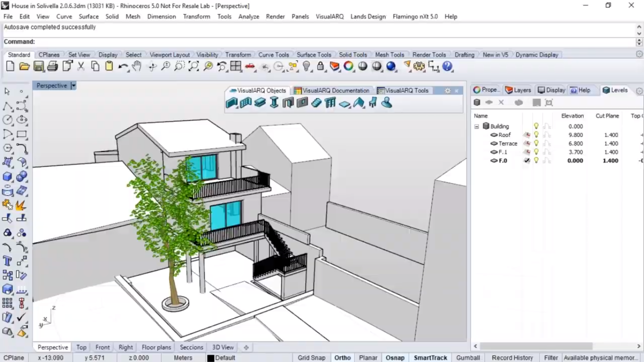Click the blue Render sphere icon
This screenshot has height=362, width=644.
[x=391, y=67]
